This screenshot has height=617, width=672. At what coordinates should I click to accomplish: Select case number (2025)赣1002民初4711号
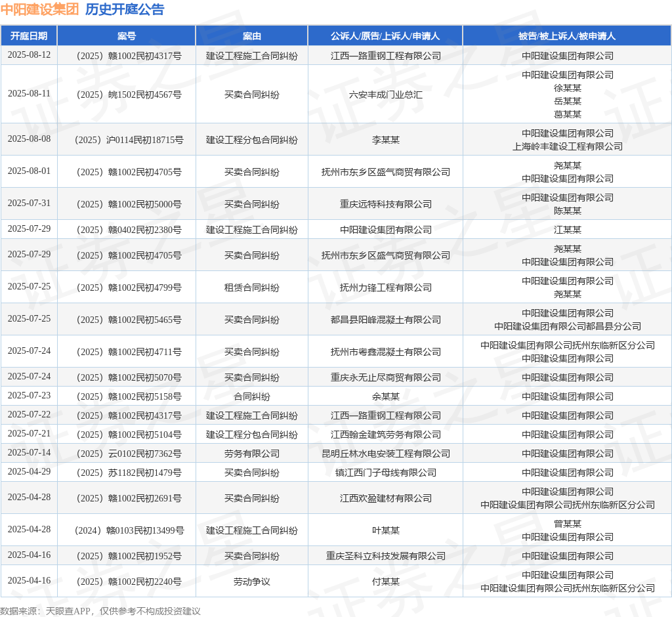coord(128,352)
